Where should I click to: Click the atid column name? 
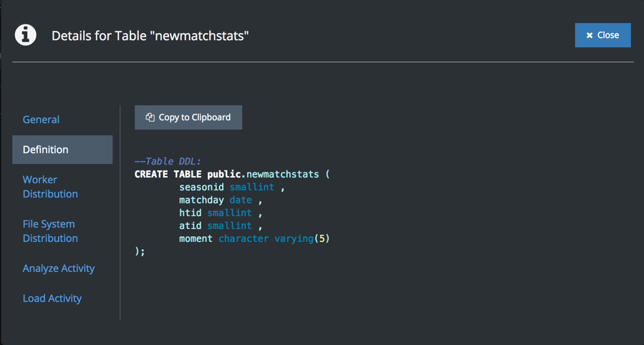coord(191,225)
